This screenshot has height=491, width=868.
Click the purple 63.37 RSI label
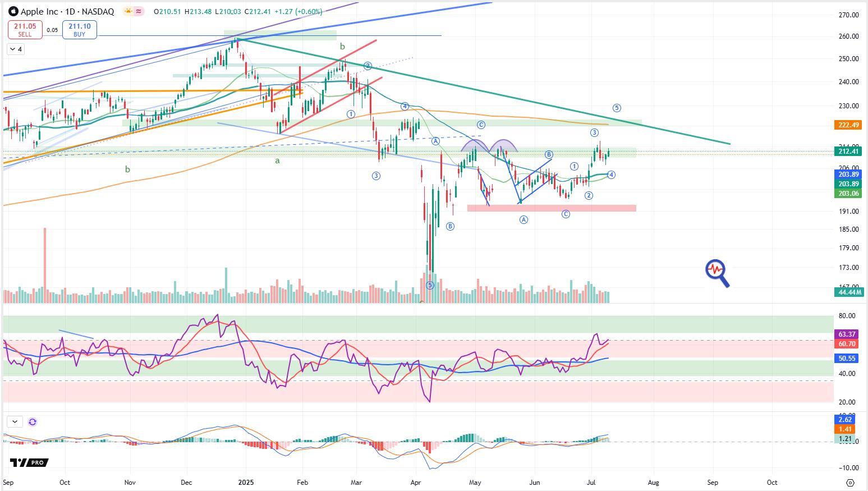tap(847, 334)
